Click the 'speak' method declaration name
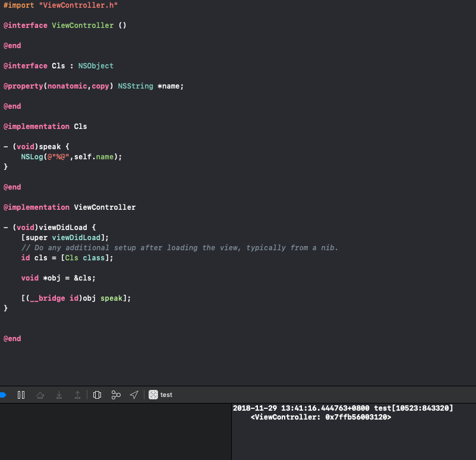476x460 pixels. tap(50, 147)
